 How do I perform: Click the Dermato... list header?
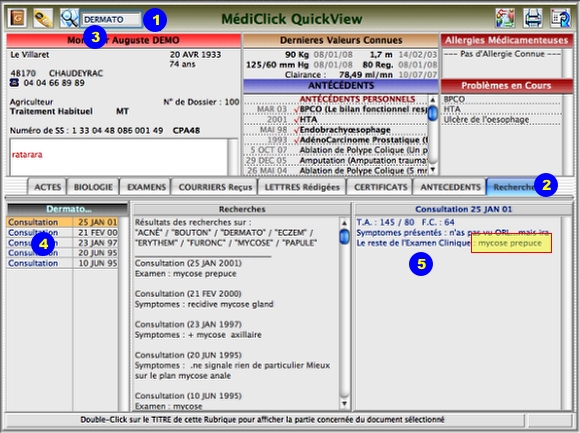[68, 209]
